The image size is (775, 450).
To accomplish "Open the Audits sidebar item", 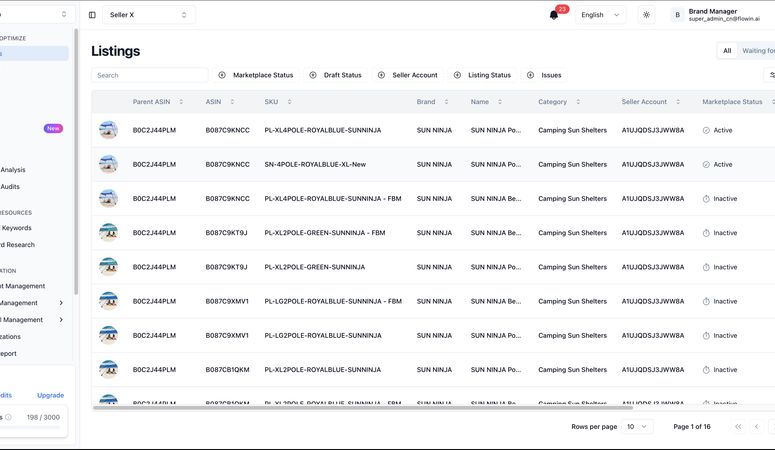I will [10, 186].
